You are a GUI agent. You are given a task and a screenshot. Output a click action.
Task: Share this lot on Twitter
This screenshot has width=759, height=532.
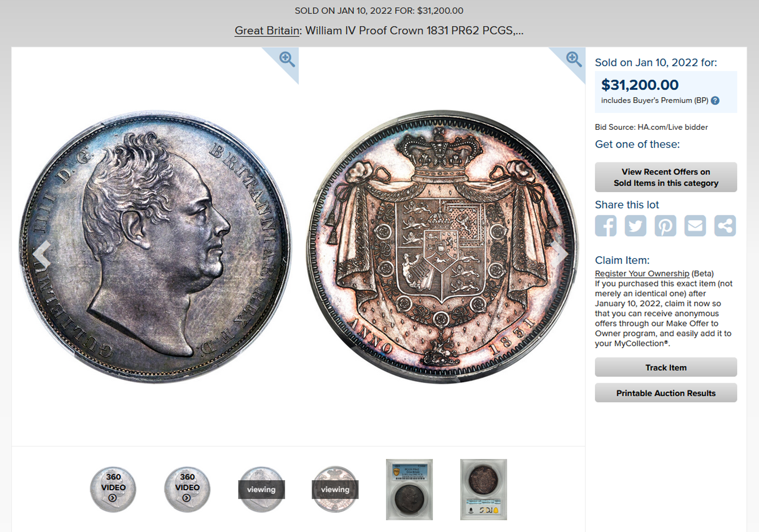point(636,226)
